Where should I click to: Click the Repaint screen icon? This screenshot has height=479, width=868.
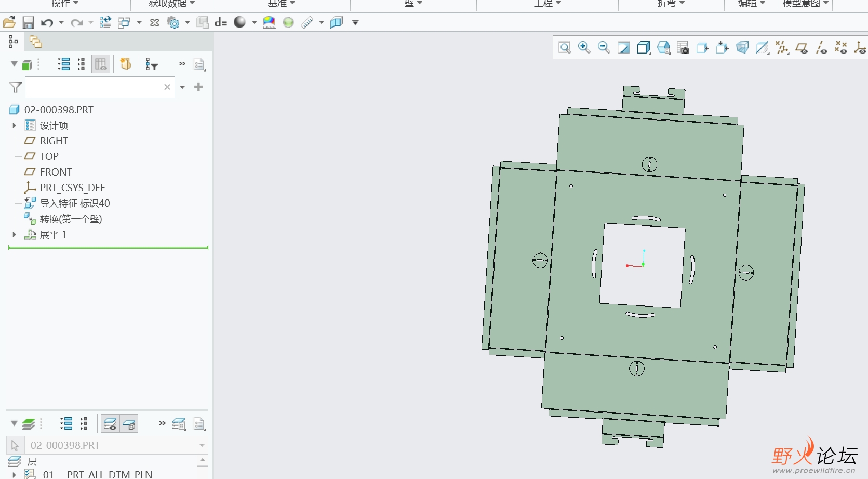pos(624,48)
